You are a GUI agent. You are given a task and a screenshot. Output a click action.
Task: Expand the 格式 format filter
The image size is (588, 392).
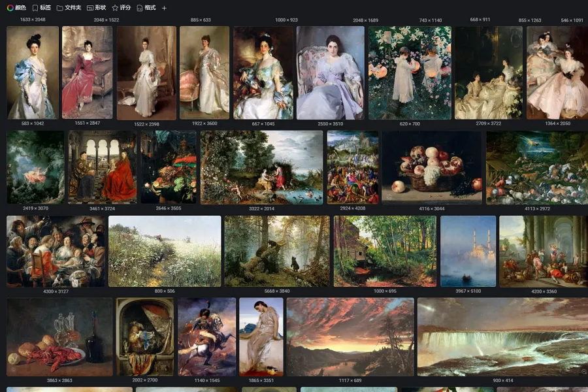(146, 8)
